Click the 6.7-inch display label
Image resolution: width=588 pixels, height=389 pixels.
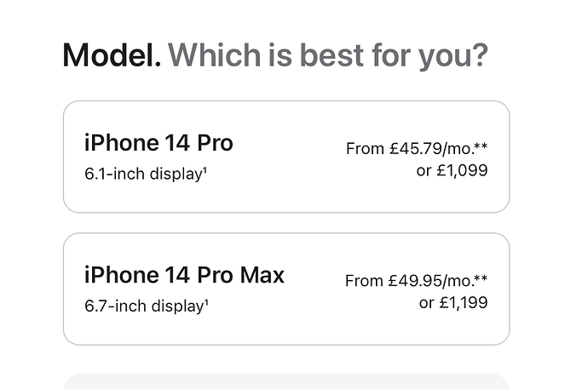coord(142,306)
